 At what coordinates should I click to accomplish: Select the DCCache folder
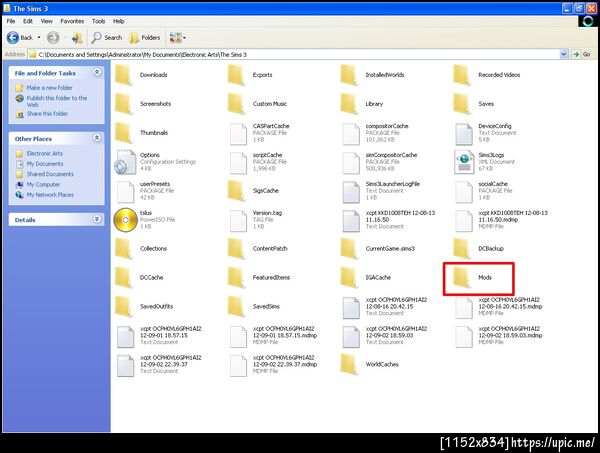coord(139,277)
